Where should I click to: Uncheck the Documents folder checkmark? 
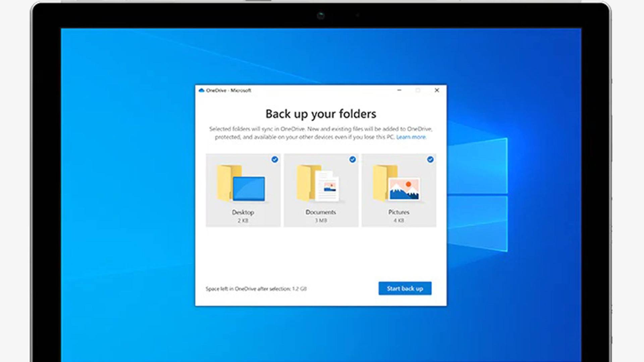point(353,160)
